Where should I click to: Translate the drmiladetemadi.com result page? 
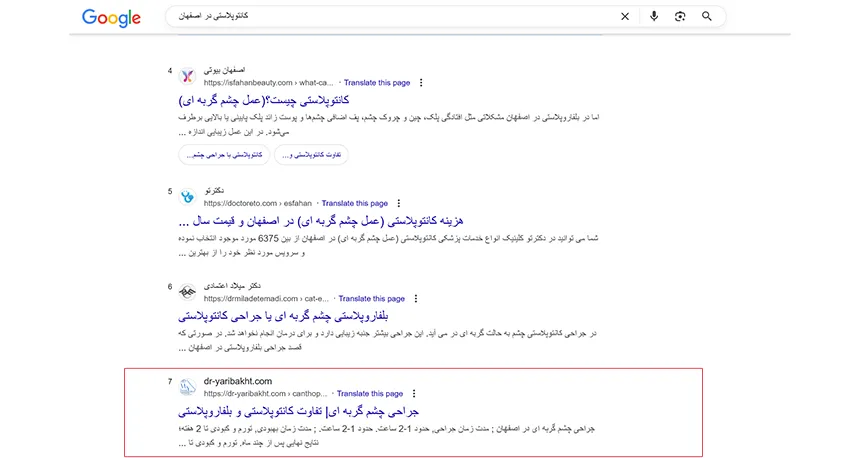371,299
